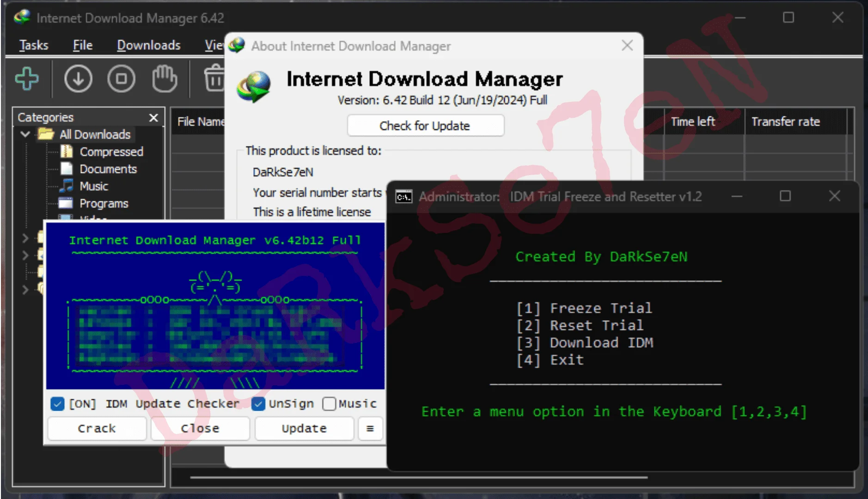This screenshot has width=868, height=499.
Task: Click the Resume download arrow icon
Action: coord(78,79)
